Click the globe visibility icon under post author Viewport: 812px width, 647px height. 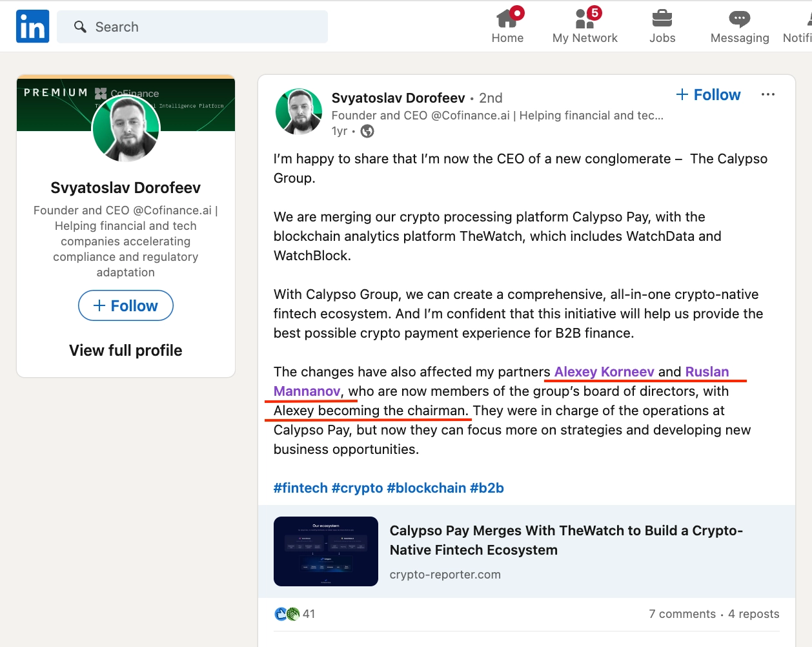pyautogui.click(x=367, y=132)
